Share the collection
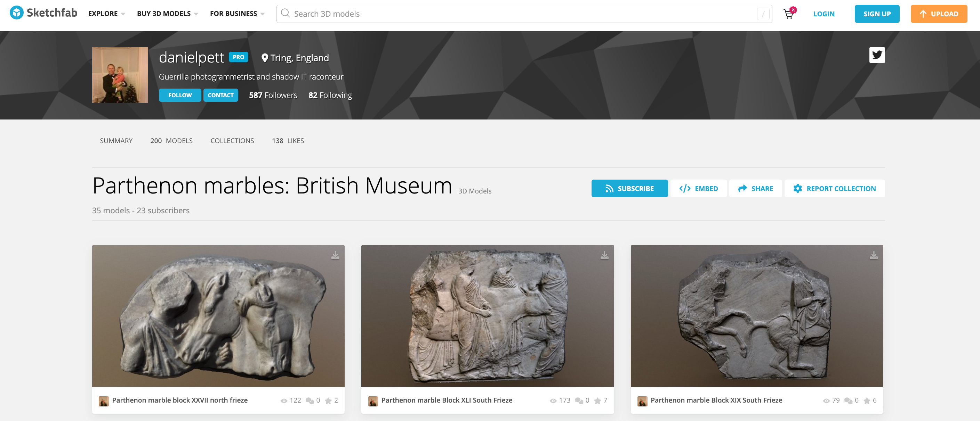The width and height of the screenshot is (980, 421). (x=756, y=189)
